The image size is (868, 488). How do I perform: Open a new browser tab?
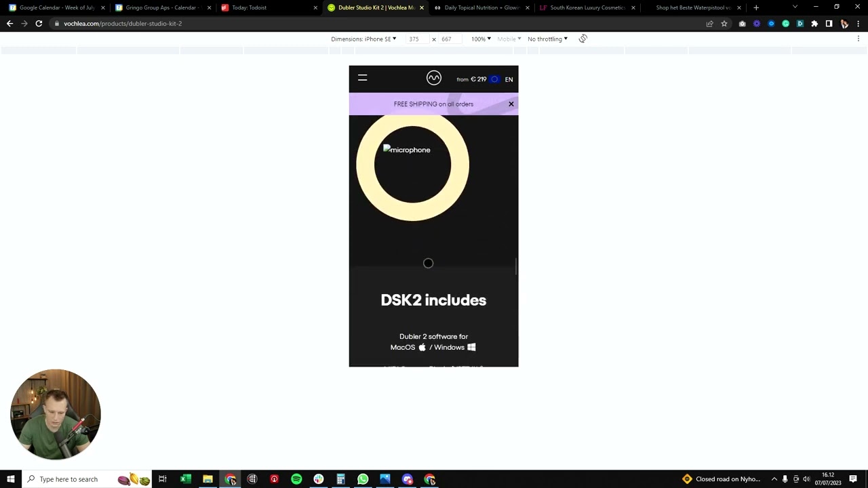pyautogui.click(x=756, y=7)
